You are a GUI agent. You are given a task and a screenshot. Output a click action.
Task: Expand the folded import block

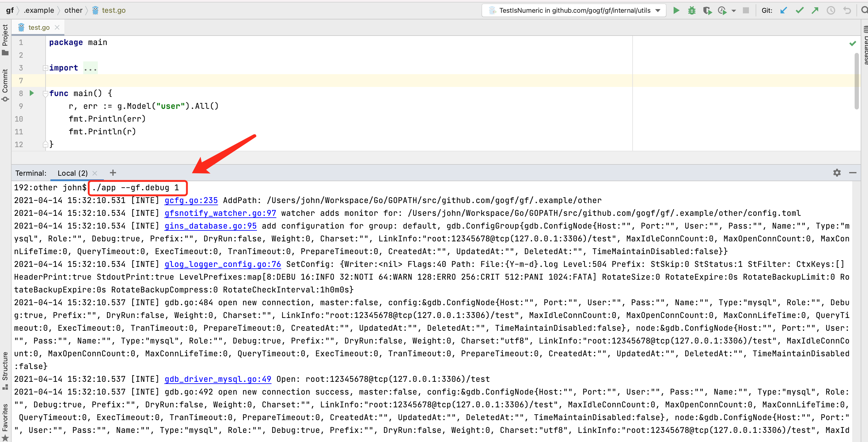pos(45,68)
